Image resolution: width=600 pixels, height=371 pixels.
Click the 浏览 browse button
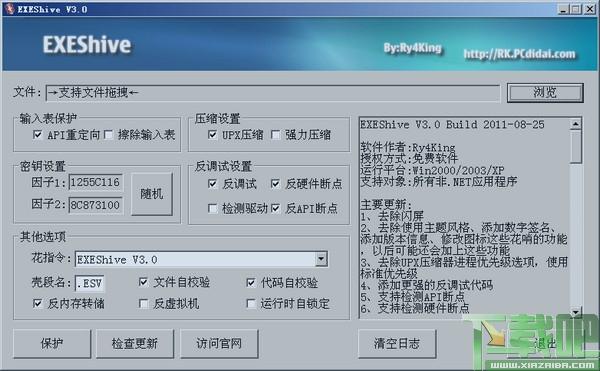(x=545, y=93)
